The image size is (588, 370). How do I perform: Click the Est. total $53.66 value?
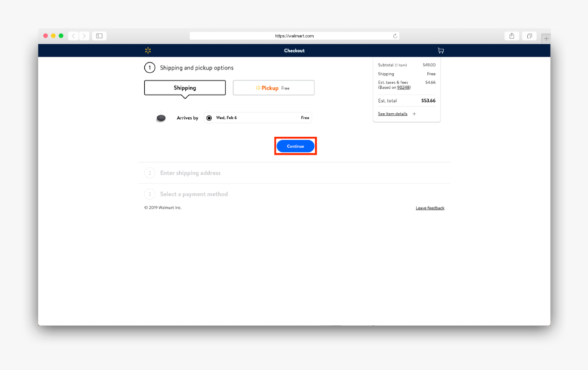coord(428,101)
